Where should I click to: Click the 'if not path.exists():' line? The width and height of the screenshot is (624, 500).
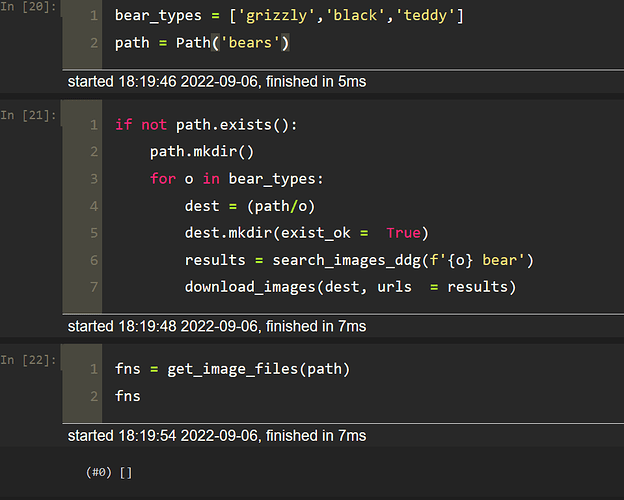[206, 125]
